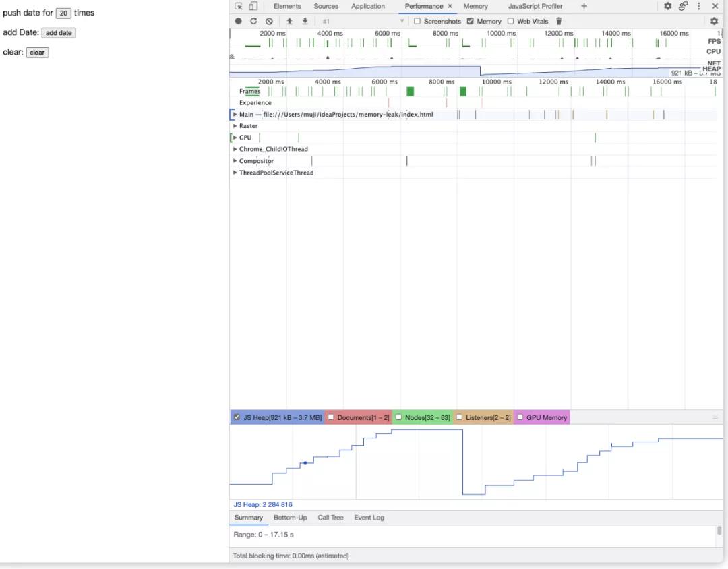
Task: Switch to the Application tab
Action: point(368,6)
